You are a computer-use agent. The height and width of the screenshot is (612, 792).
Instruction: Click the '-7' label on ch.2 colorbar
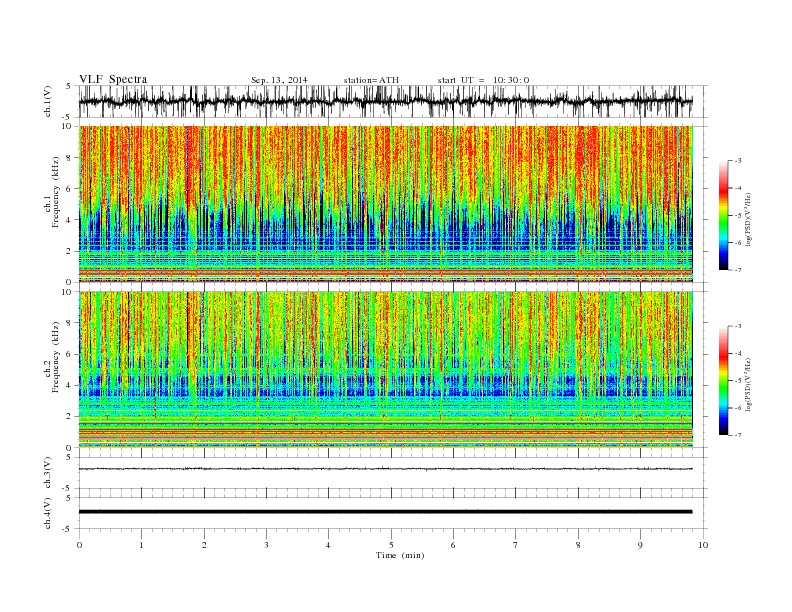point(737,435)
